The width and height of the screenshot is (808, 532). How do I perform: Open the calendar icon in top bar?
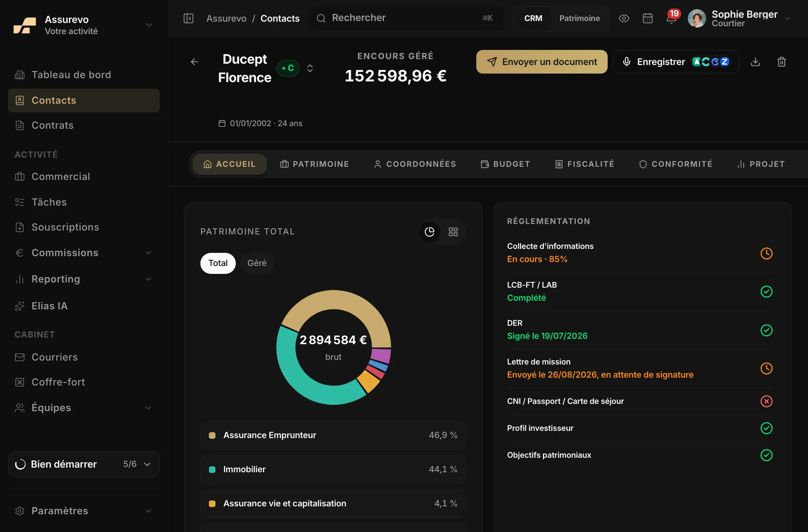click(647, 18)
